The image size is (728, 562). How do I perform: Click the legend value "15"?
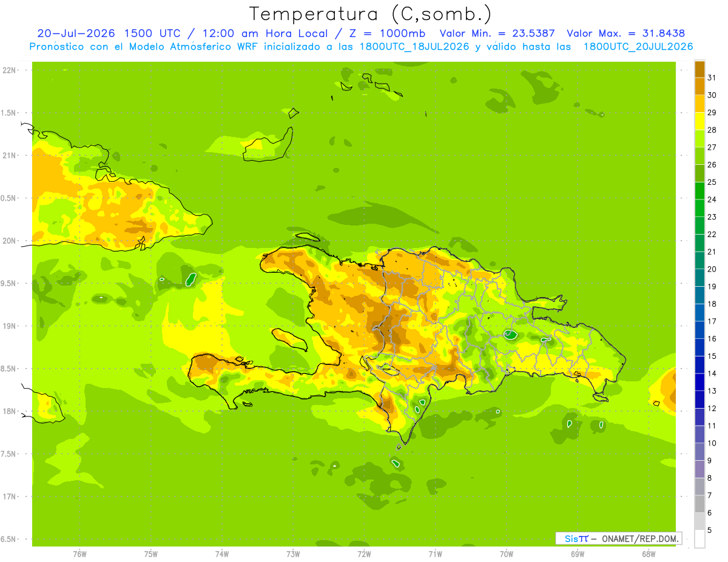[x=712, y=356]
